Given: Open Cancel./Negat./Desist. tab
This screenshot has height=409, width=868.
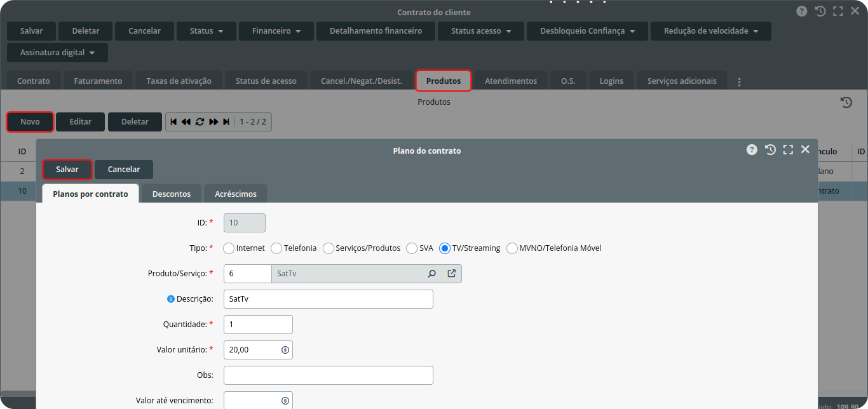Looking at the screenshot, I should pyautogui.click(x=362, y=81).
